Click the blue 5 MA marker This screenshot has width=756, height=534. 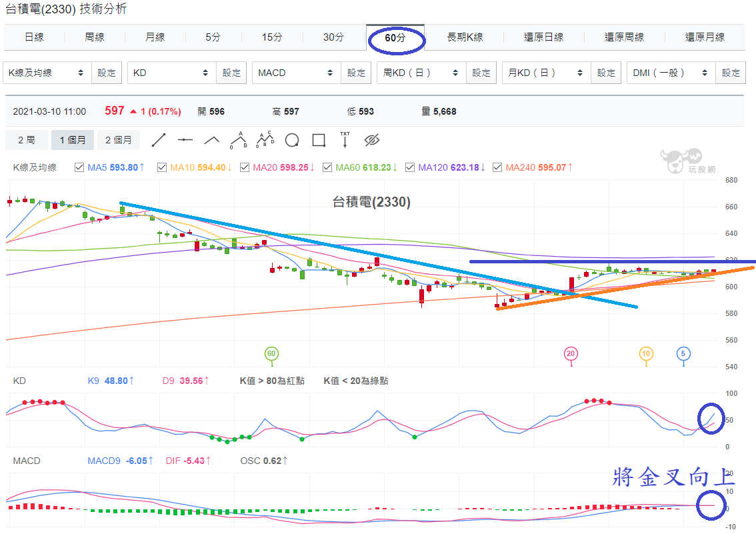point(683,354)
